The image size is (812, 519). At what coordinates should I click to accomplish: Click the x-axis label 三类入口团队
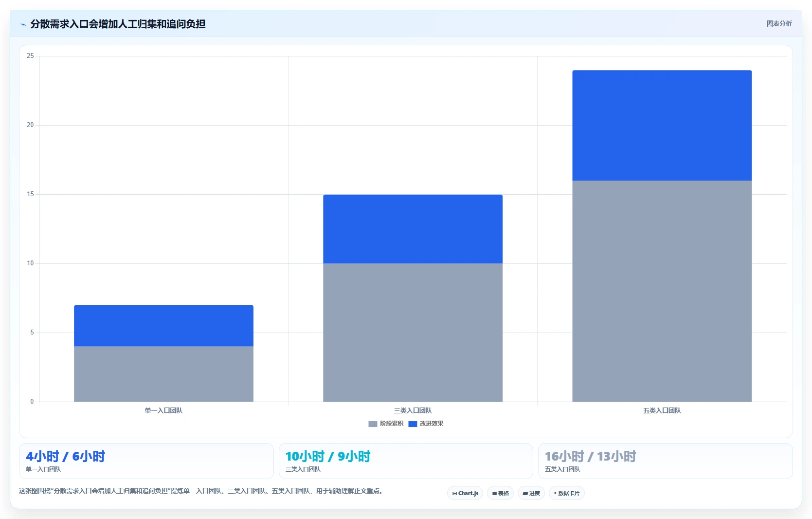click(x=413, y=410)
